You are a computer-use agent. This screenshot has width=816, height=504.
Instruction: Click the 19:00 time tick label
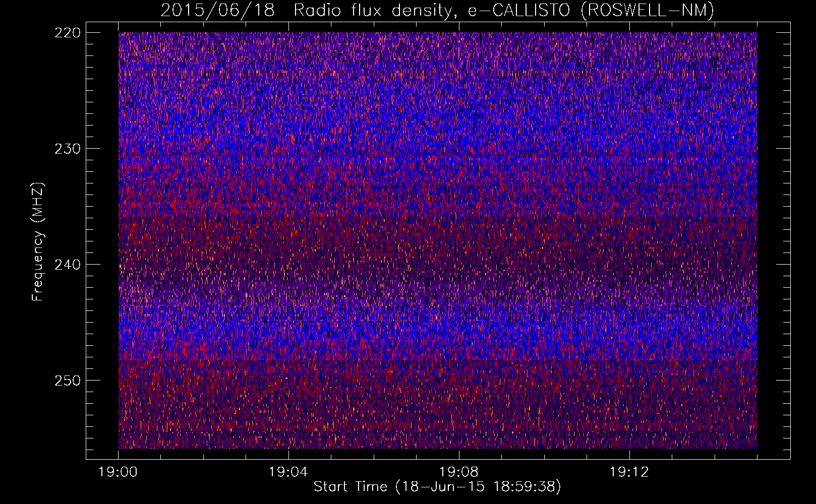coord(118,472)
